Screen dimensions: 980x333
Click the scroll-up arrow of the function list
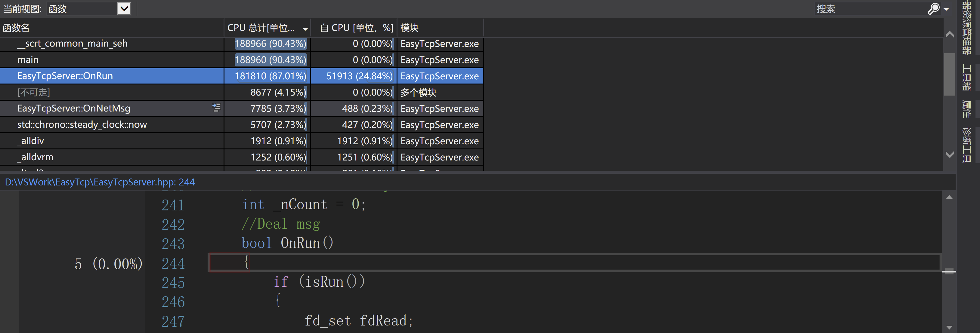point(950,34)
